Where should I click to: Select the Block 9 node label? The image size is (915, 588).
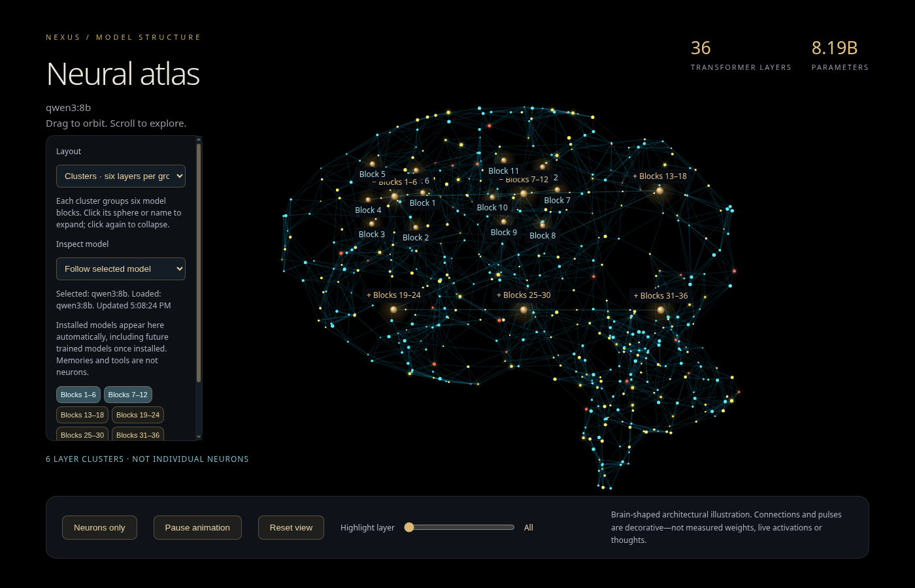pyautogui.click(x=504, y=233)
